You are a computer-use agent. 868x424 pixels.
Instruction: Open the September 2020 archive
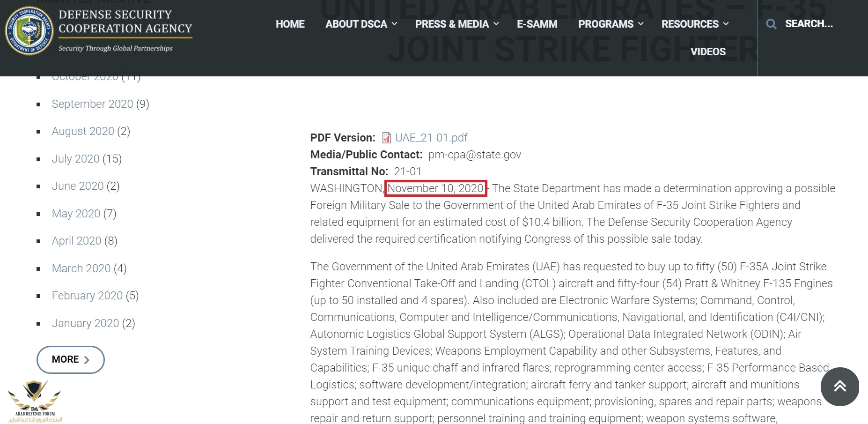click(x=92, y=104)
